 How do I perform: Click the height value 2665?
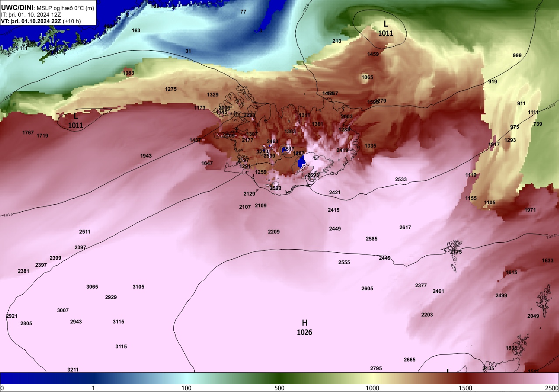click(x=410, y=360)
